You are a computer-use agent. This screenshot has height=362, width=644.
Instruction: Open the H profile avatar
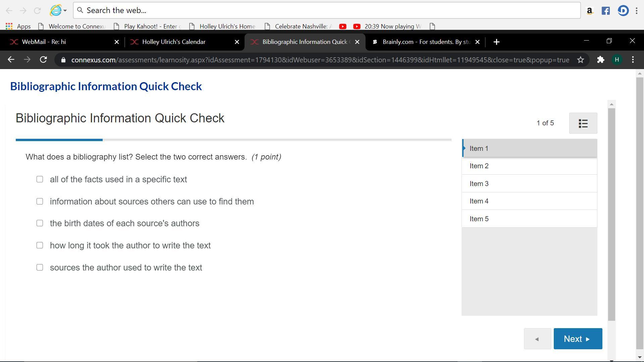[616, 60]
